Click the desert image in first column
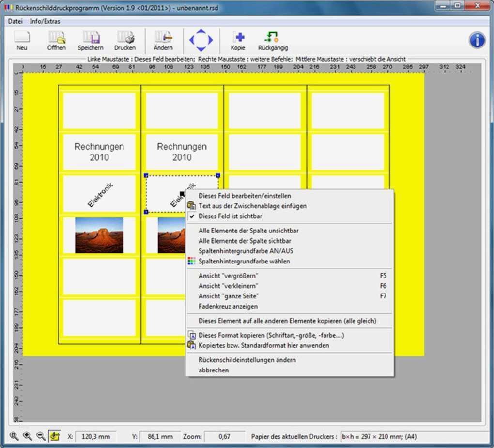 point(99,235)
